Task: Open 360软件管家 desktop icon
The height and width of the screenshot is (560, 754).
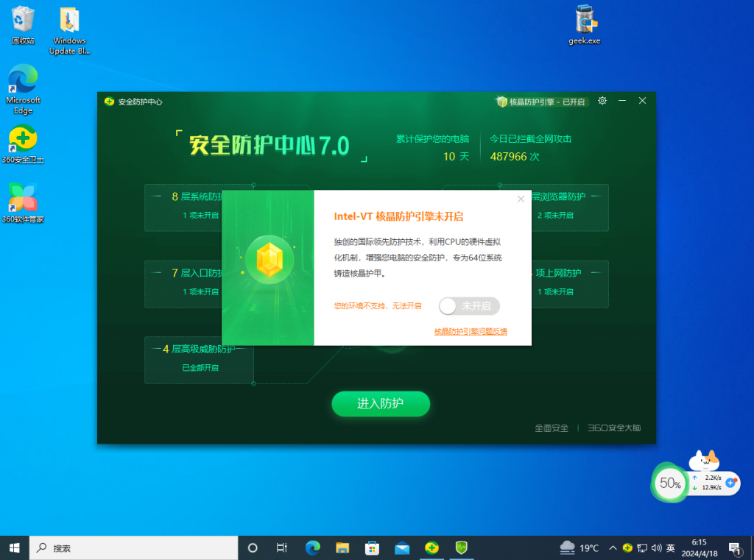Action: (x=23, y=203)
